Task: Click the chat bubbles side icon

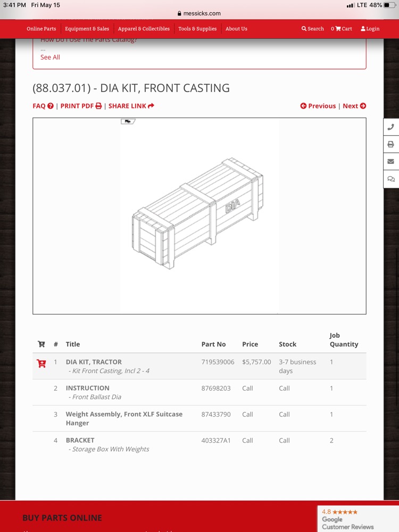Action: [391, 179]
